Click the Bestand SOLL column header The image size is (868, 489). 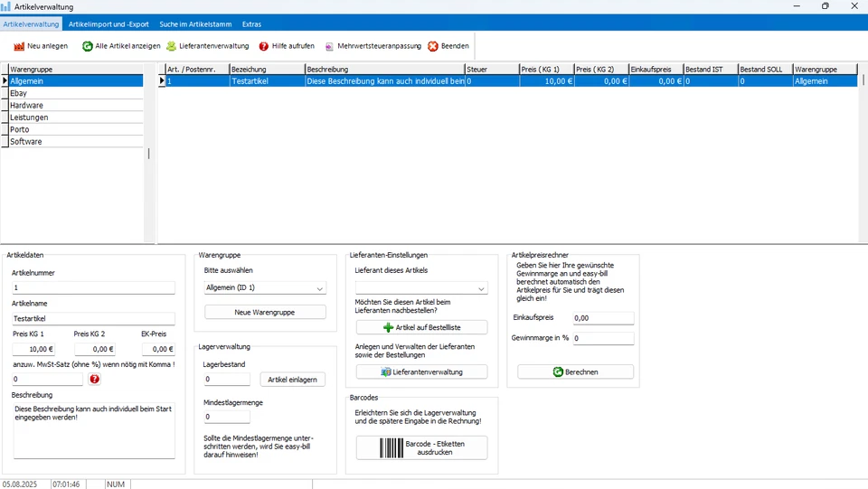point(766,69)
